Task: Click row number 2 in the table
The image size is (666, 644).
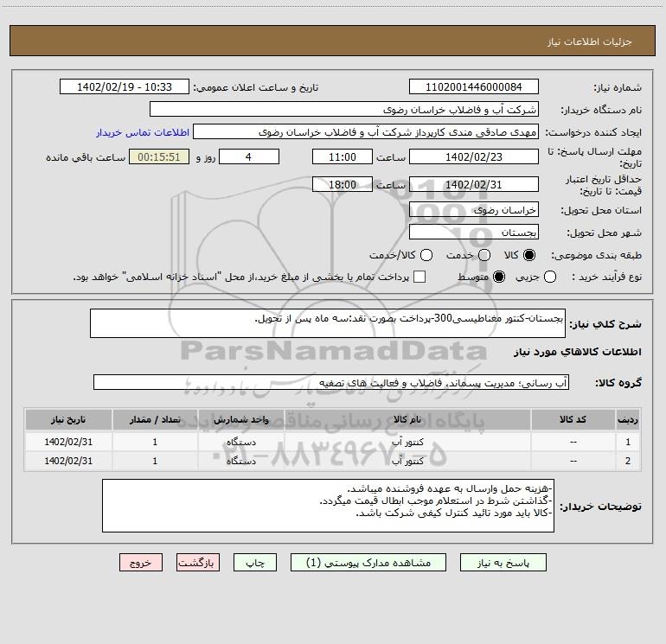Action: point(628,461)
